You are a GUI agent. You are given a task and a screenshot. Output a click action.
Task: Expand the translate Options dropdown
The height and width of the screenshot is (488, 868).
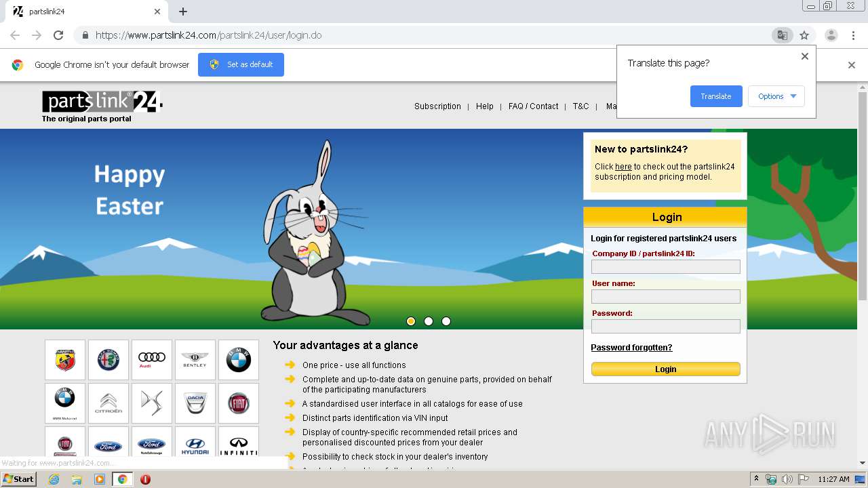(776, 96)
